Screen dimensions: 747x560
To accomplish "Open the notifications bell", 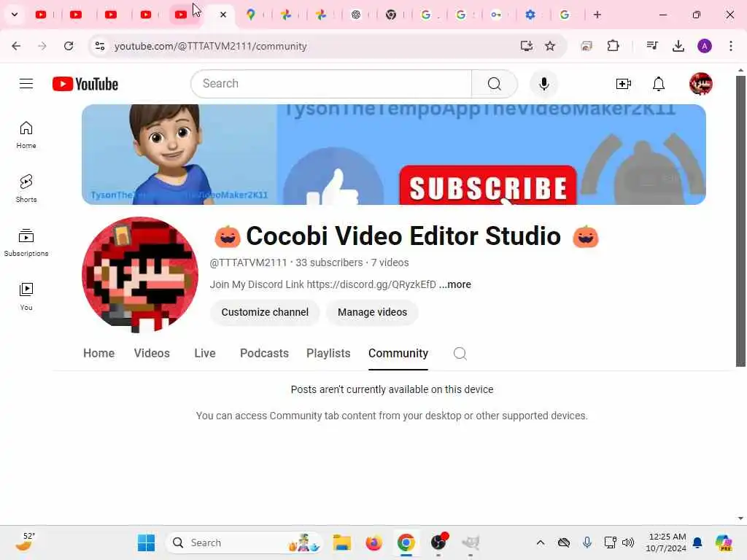I will point(659,84).
